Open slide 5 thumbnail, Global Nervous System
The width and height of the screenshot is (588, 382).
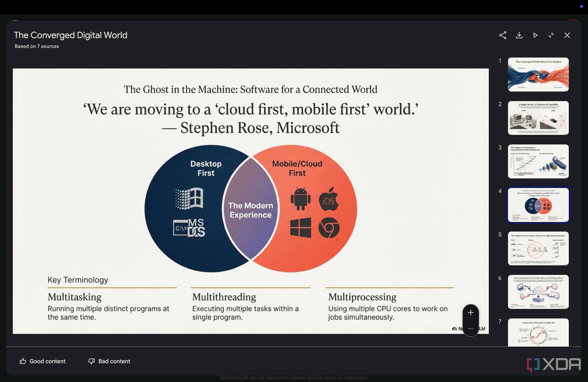[x=538, y=249]
